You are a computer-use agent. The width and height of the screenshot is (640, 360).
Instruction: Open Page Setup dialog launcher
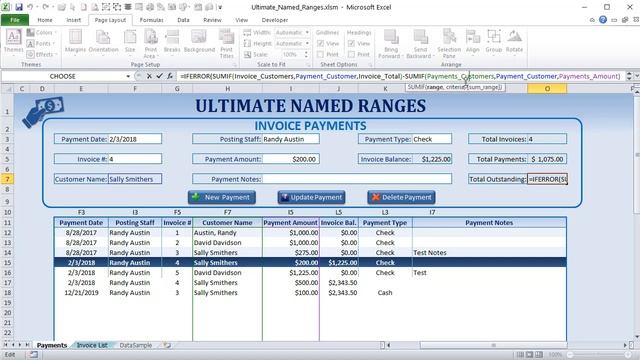[235, 65]
